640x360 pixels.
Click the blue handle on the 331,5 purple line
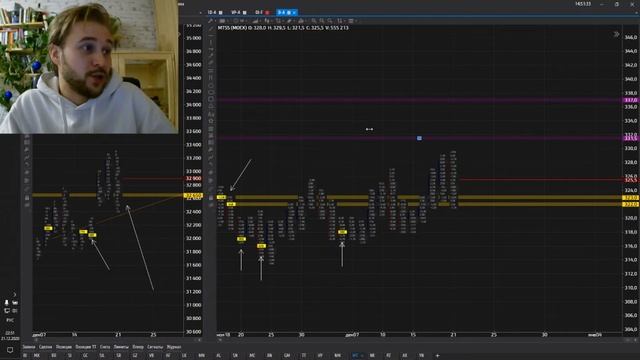tap(419, 138)
